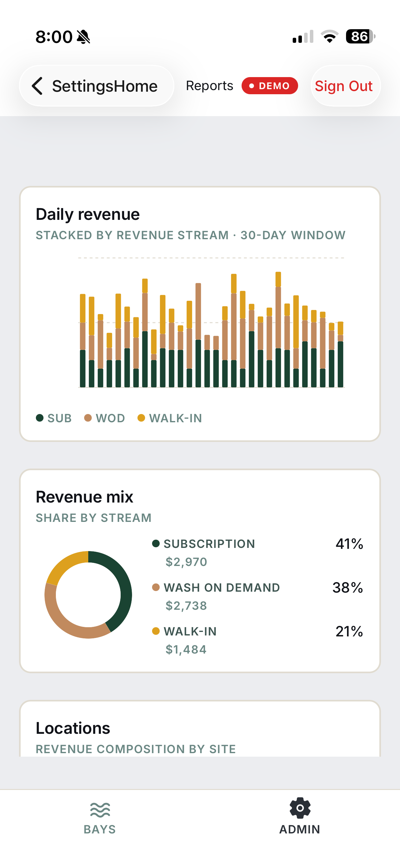Image resolution: width=400 pixels, height=868 pixels.
Task: Tap the Wash On Demand row
Action: tap(258, 596)
